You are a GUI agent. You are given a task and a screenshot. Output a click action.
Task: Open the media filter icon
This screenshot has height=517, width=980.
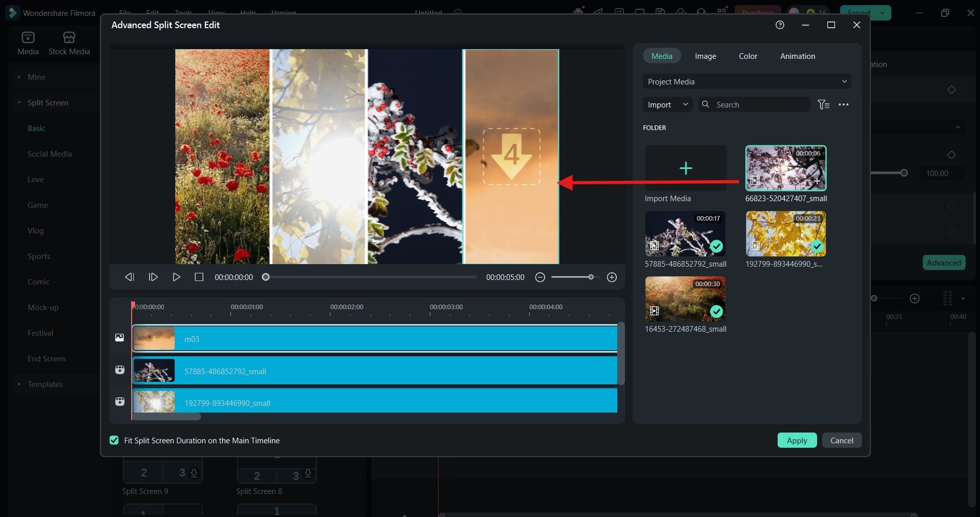tap(823, 104)
